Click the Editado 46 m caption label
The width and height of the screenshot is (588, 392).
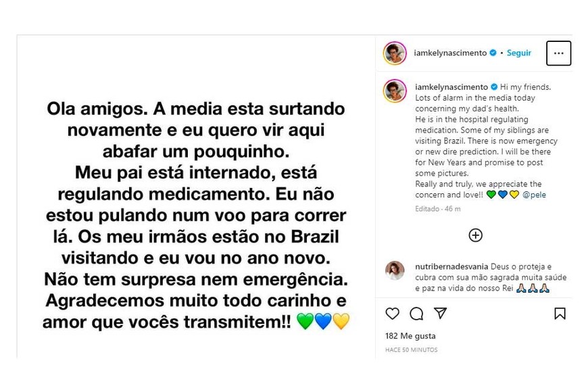click(x=437, y=209)
